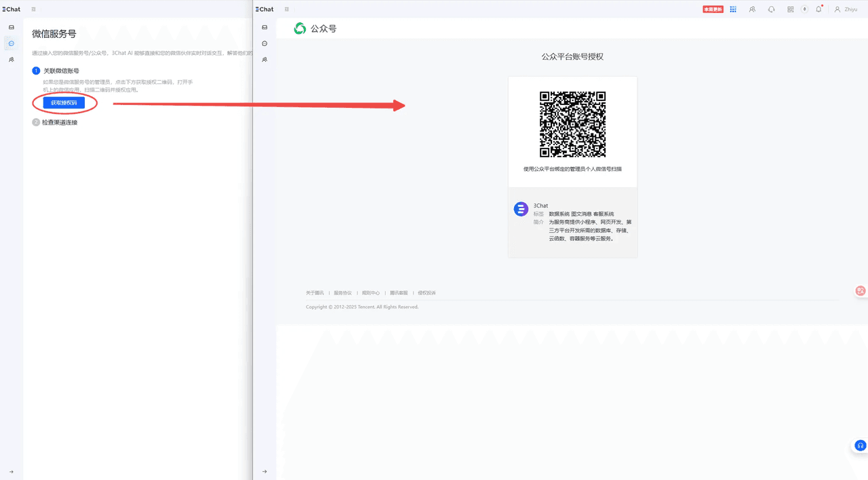Expand the left panel sidebar with the bottom arrow
This screenshot has height=480, width=868.
click(12, 471)
